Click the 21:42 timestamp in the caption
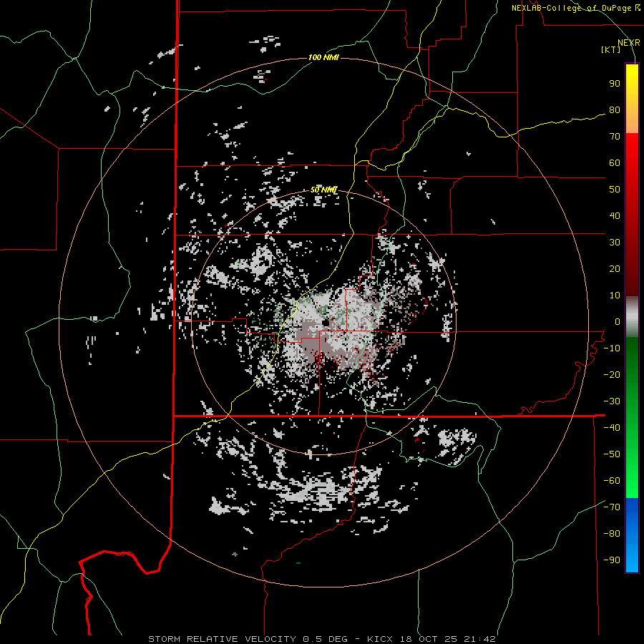 [480, 639]
